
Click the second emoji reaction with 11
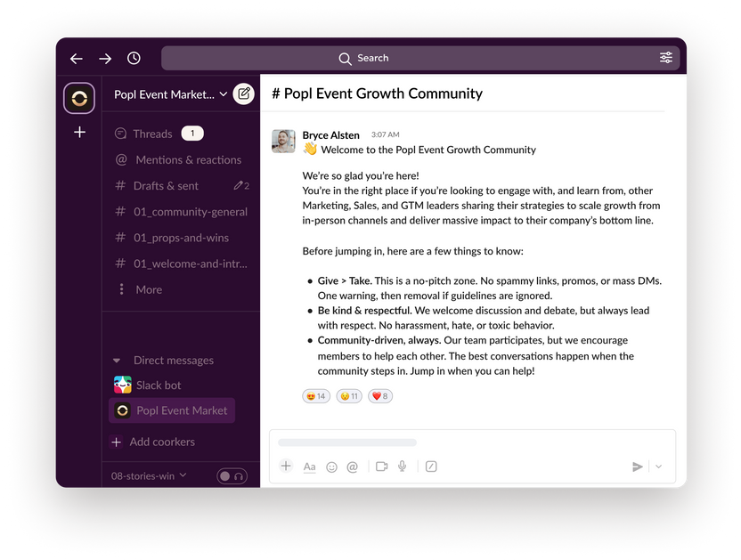pos(349,396)
